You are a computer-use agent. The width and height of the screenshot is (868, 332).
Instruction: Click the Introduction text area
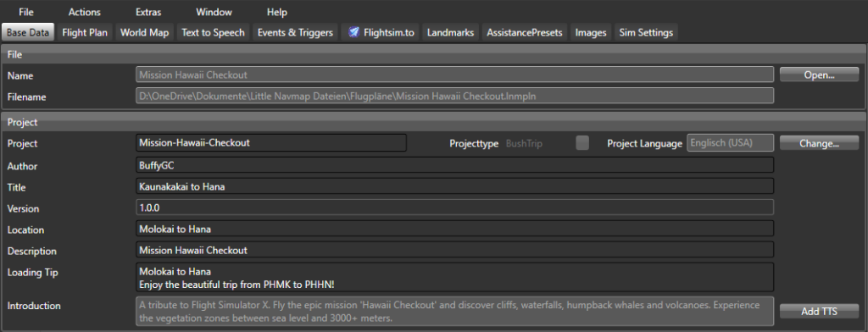[454, 312]
